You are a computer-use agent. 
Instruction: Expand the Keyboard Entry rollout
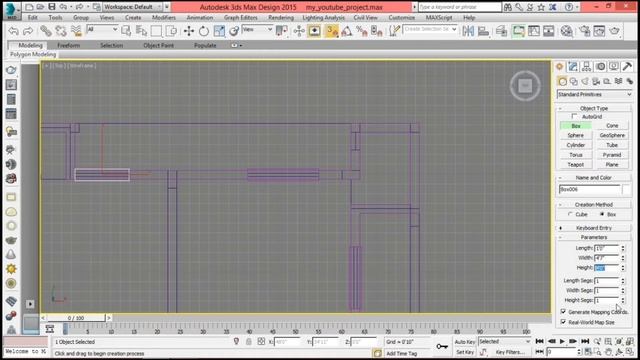point(594,228)
